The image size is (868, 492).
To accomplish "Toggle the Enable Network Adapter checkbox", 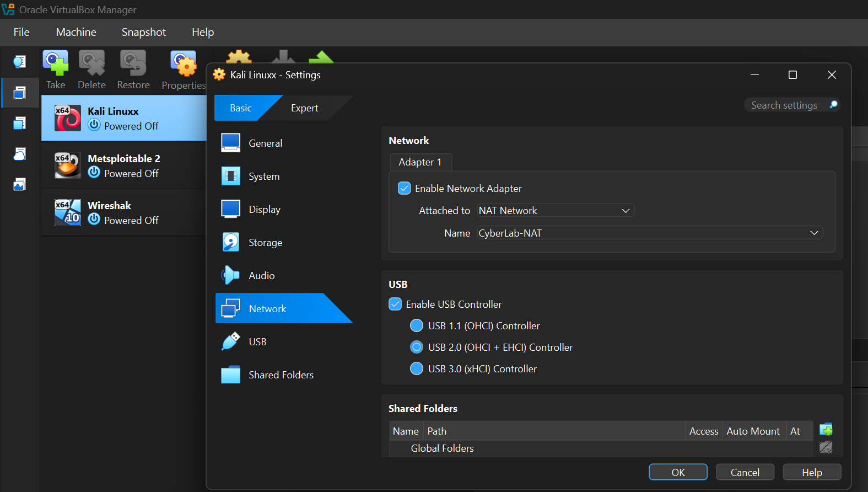I will click(404, 188).
